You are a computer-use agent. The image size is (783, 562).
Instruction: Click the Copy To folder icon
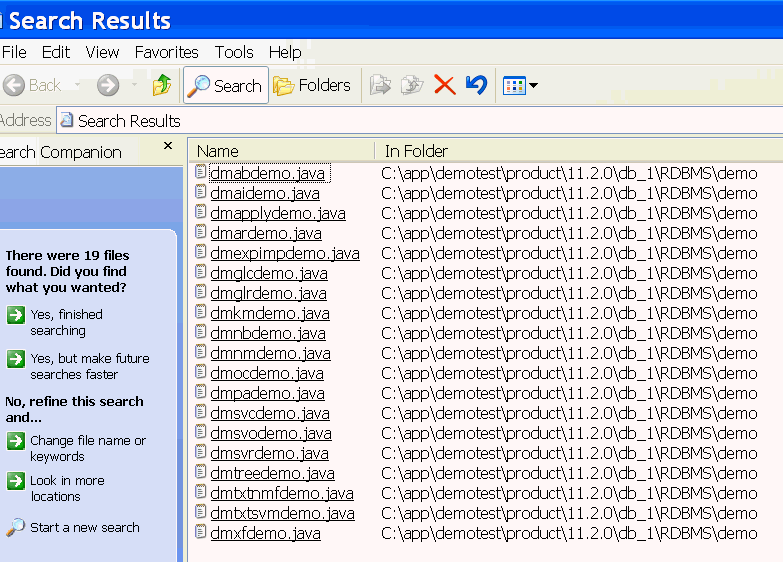[x=412, y=86]
